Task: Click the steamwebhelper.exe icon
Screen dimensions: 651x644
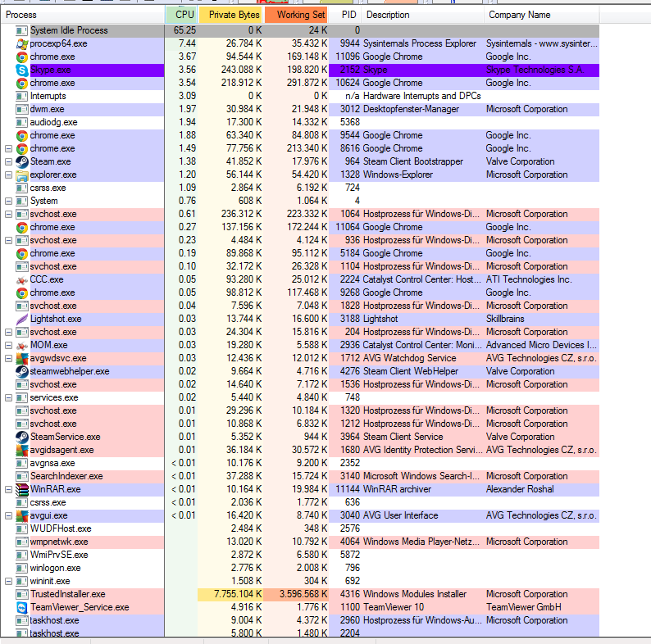Action: point(21,371)
